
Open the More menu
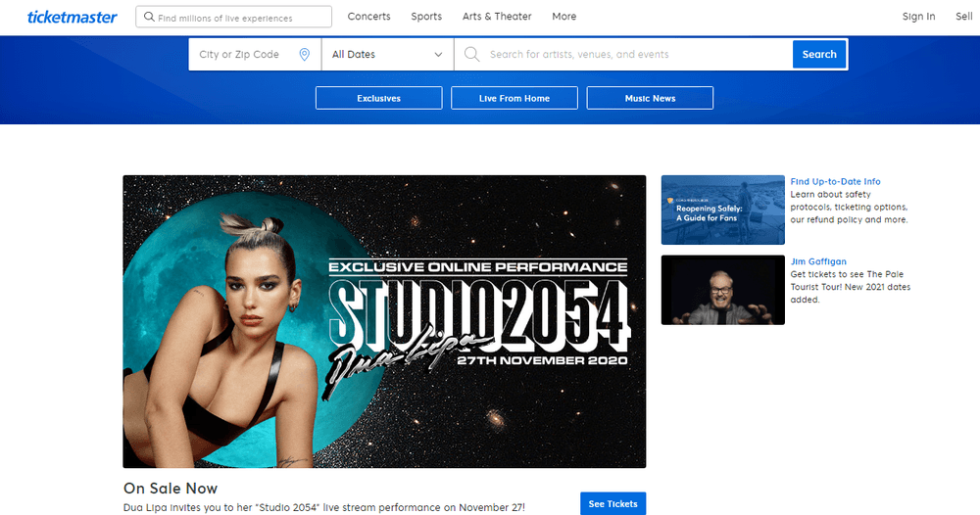click(563, 17)
